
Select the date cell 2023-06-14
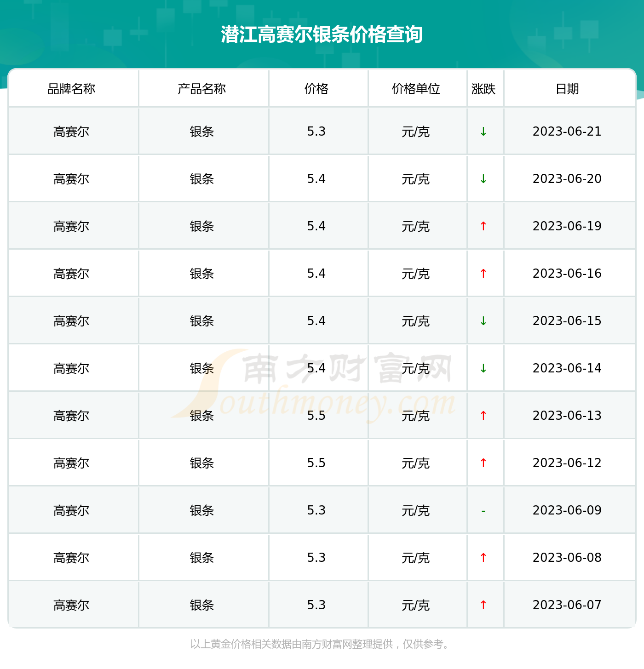[x=567, y=368]
